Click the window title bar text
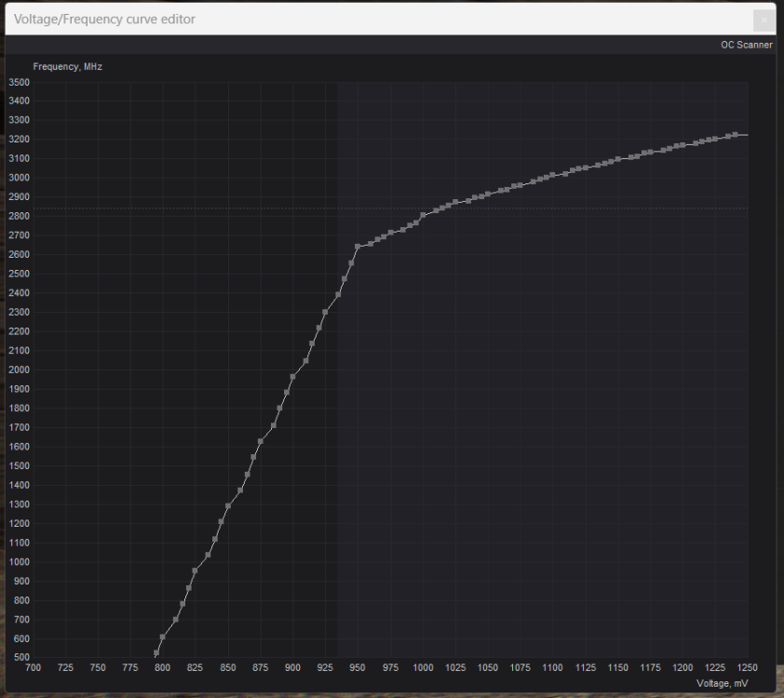This screenshot has width=784, height=698. point(105,20)
